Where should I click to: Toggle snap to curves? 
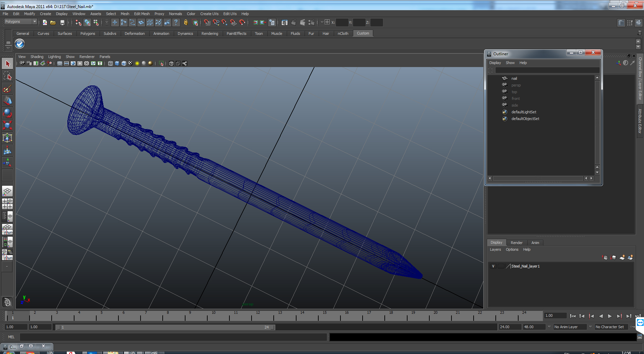216,22
